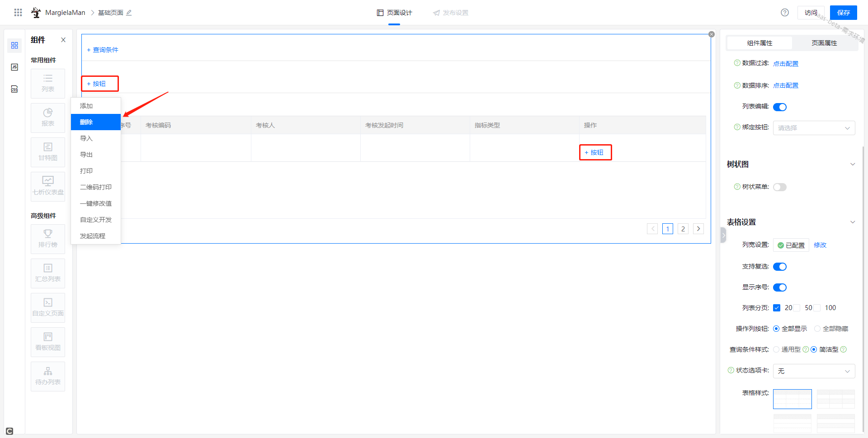Check the 50 per page checkbox
This screenshot has height=438, width=868.
tap(797, 308)
